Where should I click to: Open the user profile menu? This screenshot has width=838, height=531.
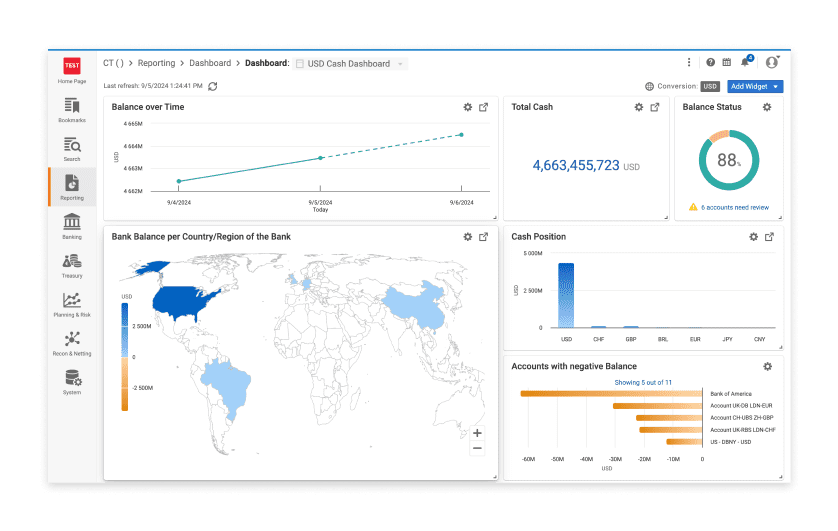(772, 62)
